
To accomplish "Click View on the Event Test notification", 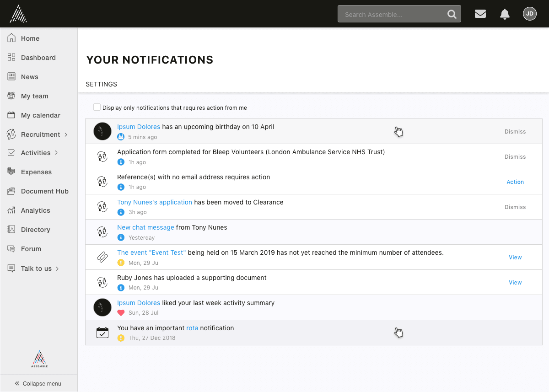I will 515,258.
